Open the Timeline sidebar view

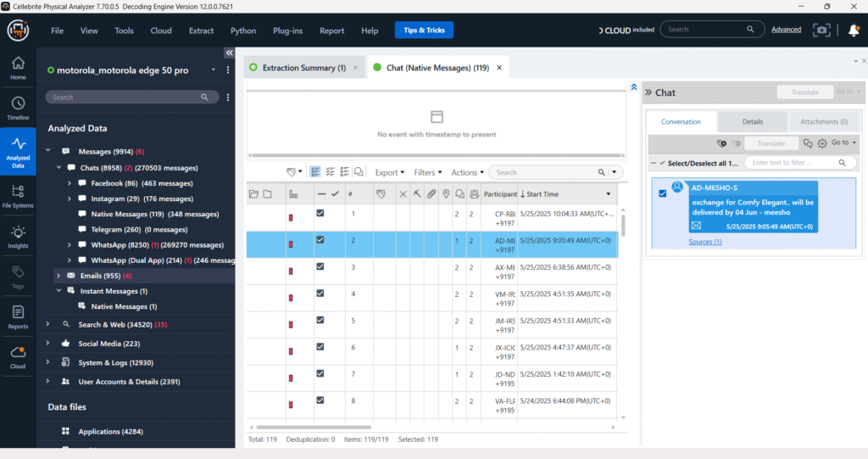click(18, 108)
